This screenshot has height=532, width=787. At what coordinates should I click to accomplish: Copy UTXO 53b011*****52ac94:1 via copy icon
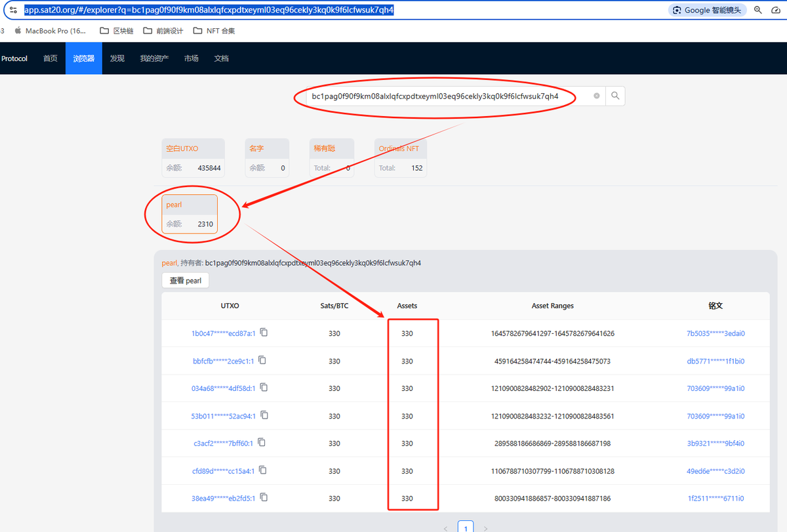point(263,415)
